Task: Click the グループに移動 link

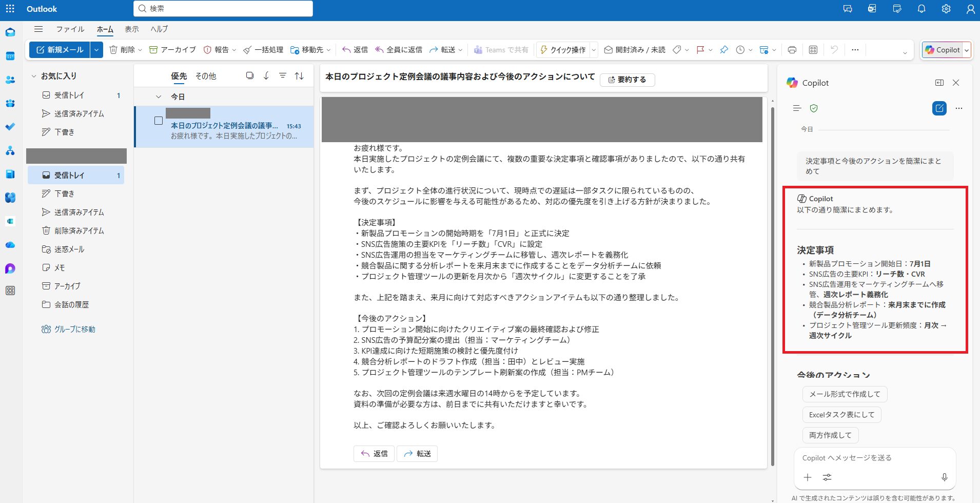Action: click(x=74, y=329)
